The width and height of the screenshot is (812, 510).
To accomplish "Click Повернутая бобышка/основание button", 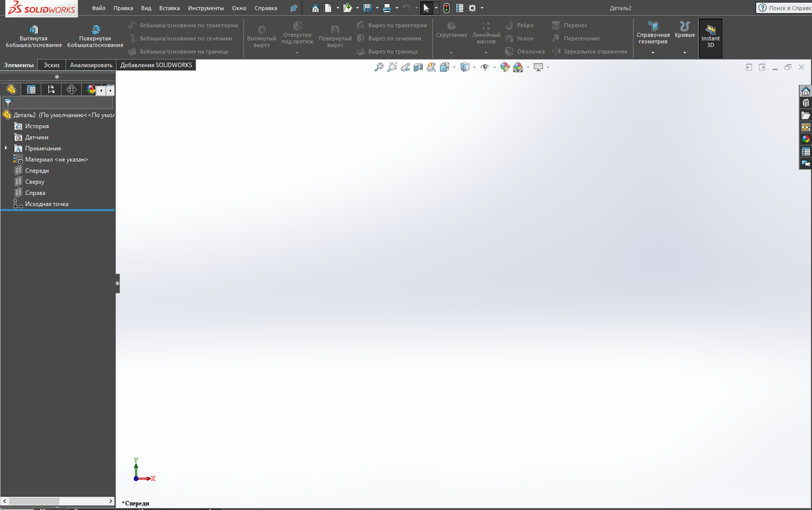I will click(95, 37).
